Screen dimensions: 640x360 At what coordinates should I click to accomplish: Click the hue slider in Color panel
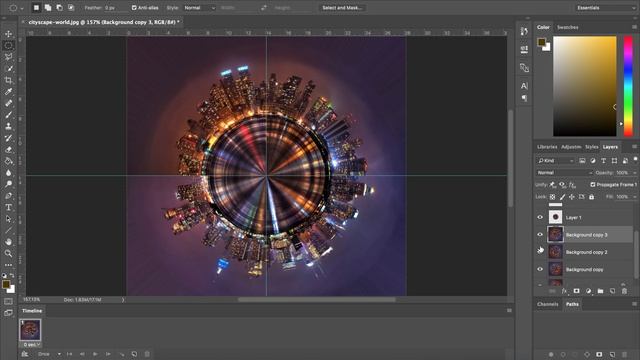628,86
